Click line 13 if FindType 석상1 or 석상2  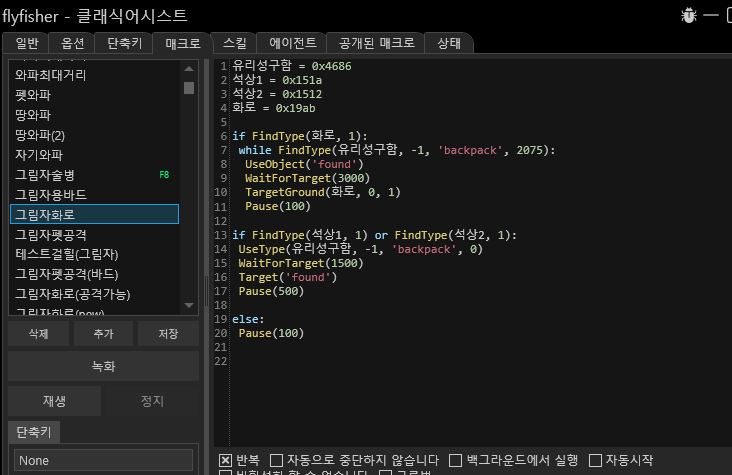[x=374, y=235]
